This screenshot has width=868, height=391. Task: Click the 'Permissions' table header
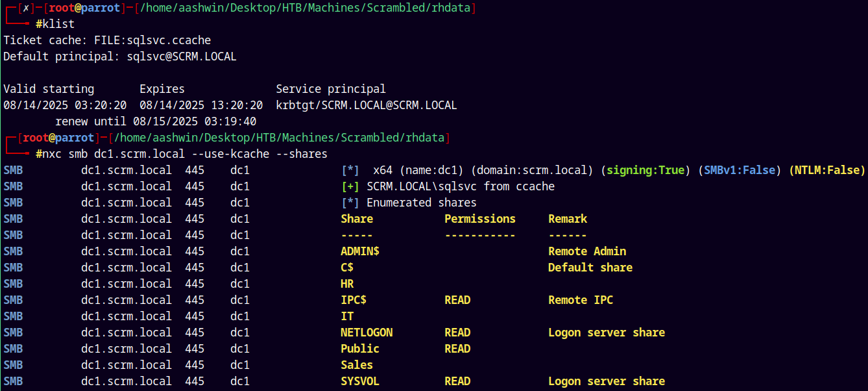[x=480, y=219]
